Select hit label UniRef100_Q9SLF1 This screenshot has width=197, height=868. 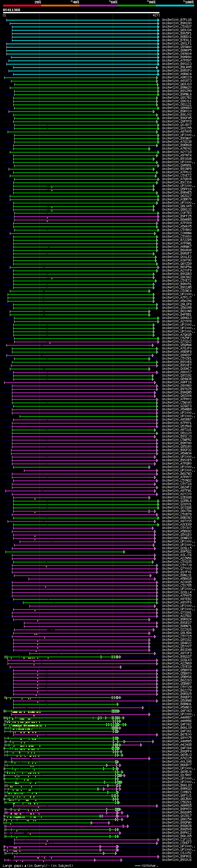point(177,43)
